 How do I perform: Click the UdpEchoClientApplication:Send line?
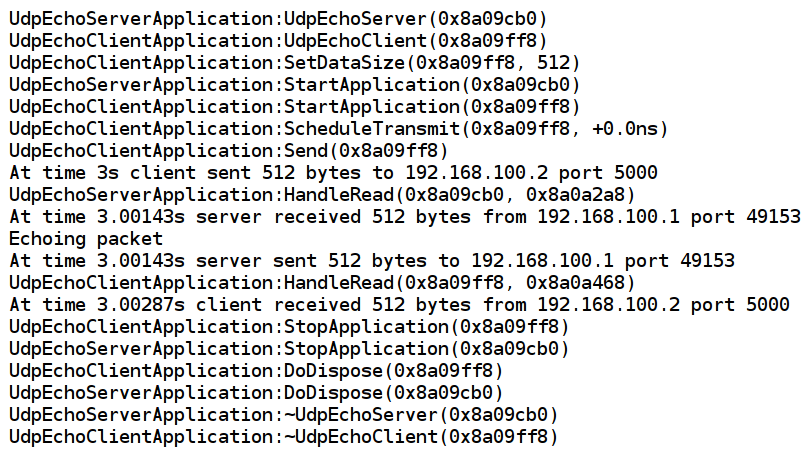(229, 150)
